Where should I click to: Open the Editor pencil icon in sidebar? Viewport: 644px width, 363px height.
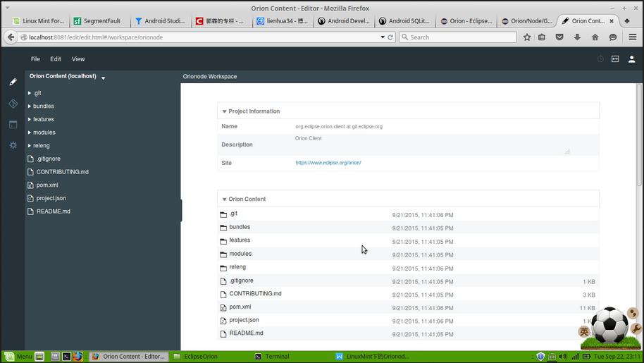(x=13, y=82)
